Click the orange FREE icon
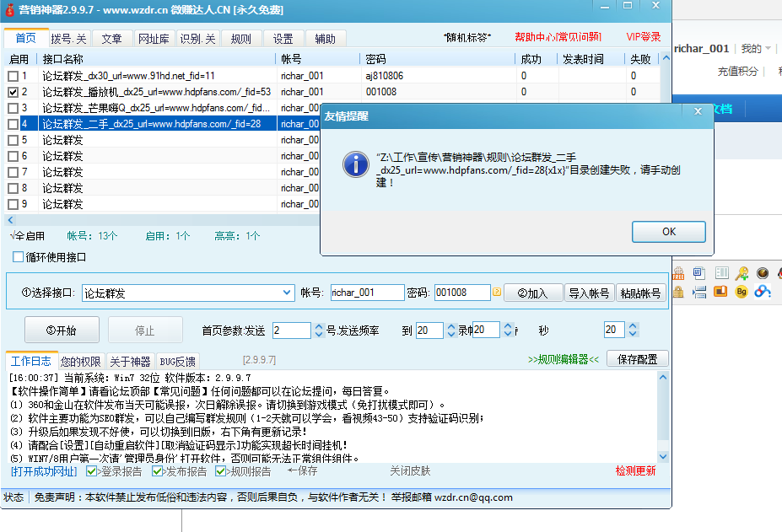The width and height of the screenshot is (782, 532). [678, 273]
